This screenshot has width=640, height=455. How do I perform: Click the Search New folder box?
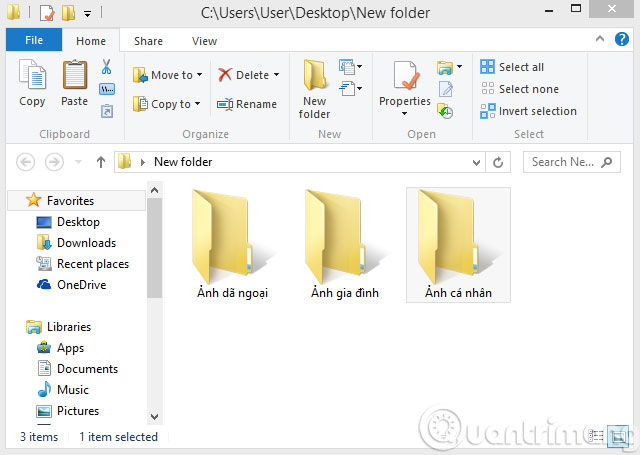click(x=571, y=162)
